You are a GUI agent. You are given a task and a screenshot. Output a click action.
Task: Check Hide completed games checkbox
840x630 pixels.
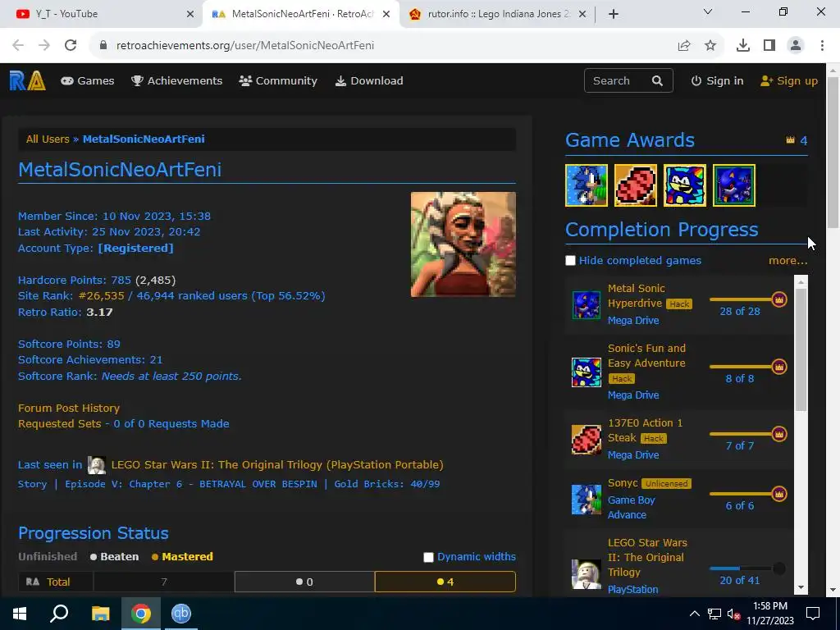click(571, 260)
